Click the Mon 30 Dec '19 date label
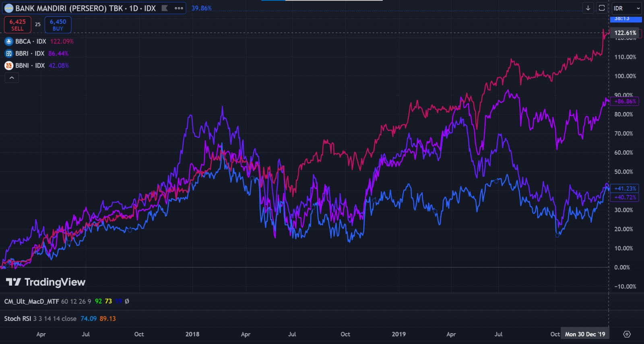Viewport: 644px width, 344px height. tap(585, 334)
